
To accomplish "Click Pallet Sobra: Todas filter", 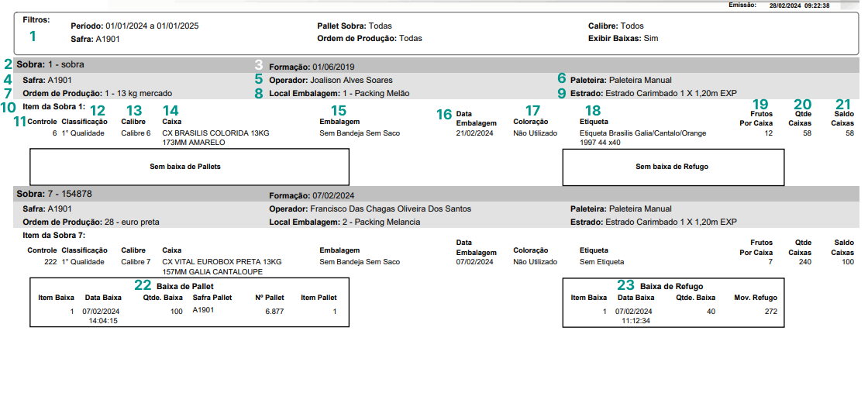I will pyautogui.click(x=354, y=26).
